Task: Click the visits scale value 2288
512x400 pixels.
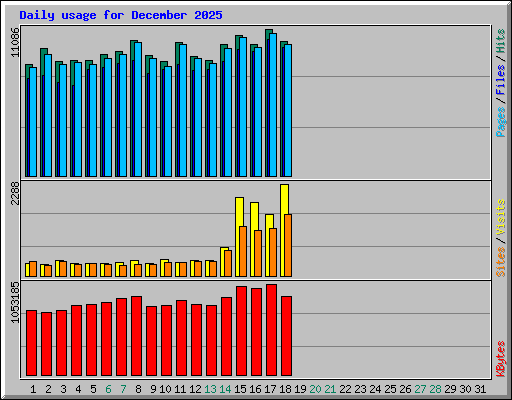Action: 15,193
